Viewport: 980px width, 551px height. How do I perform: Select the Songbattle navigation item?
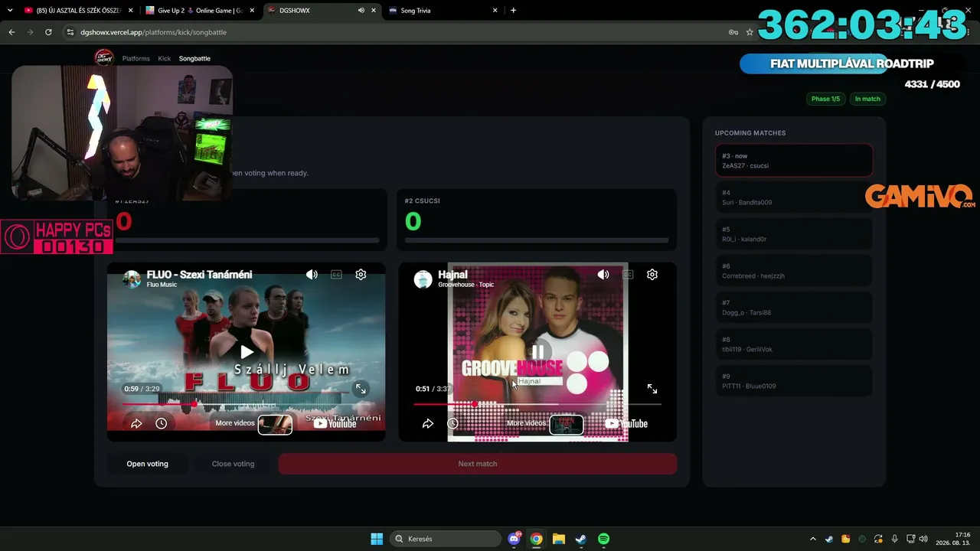[x=194, y=58]
